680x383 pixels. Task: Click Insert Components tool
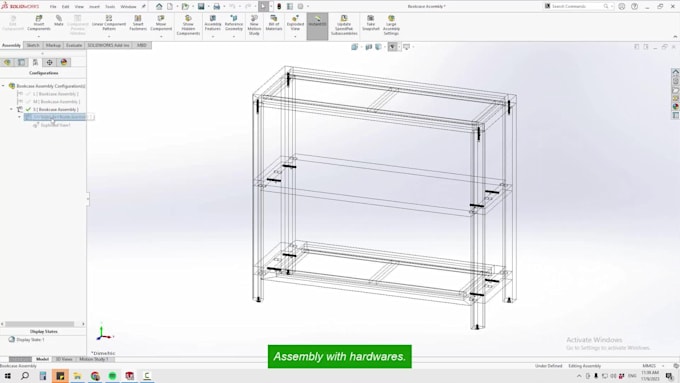coord(39,23)
